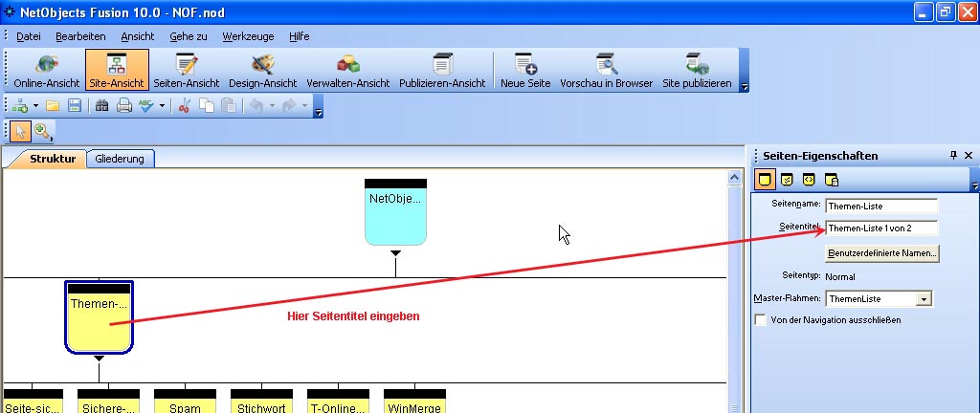The image size is (980, 413).
Task: Select the zoom magnifier tool
Action: point(42,131)
